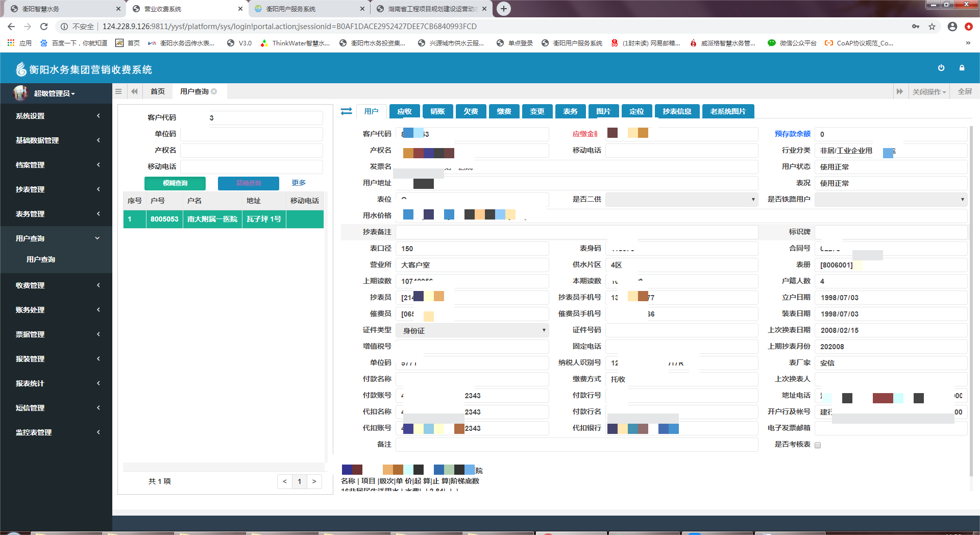Open the 是否铁路用户 dropdown
This screenshot has height=535, width=980.
[890, 200]
